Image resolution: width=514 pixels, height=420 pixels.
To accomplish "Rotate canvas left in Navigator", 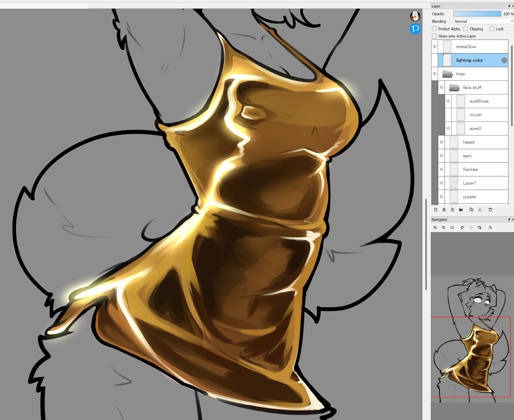I will click(x=462, y=227).
